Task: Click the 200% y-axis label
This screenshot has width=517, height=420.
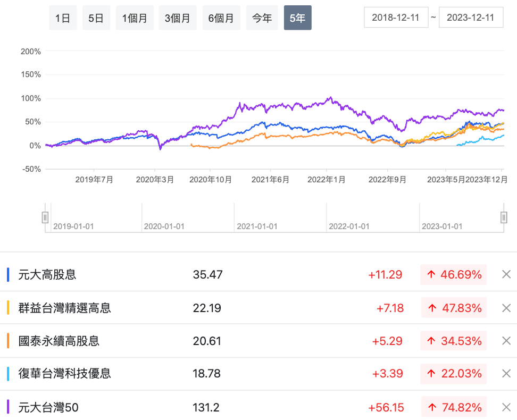Action: [31, 52]
